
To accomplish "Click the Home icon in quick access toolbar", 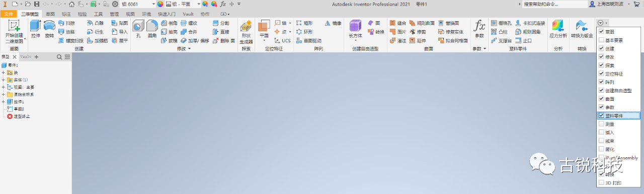I will [71, 4].
